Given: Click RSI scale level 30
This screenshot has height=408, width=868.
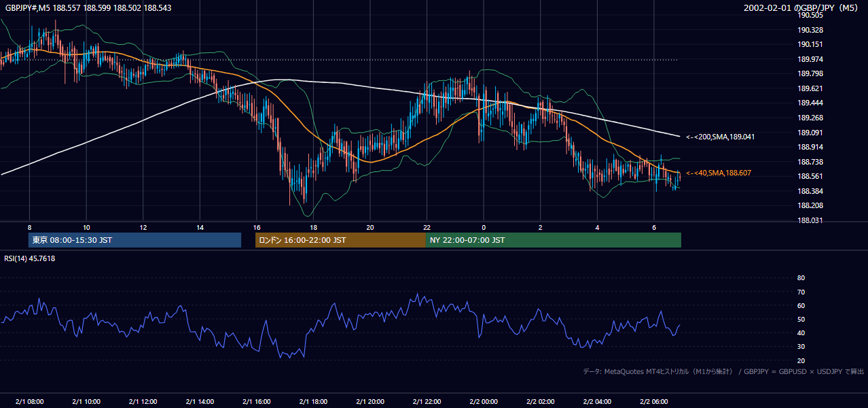Looking at the screenshot, I should 801,347.
